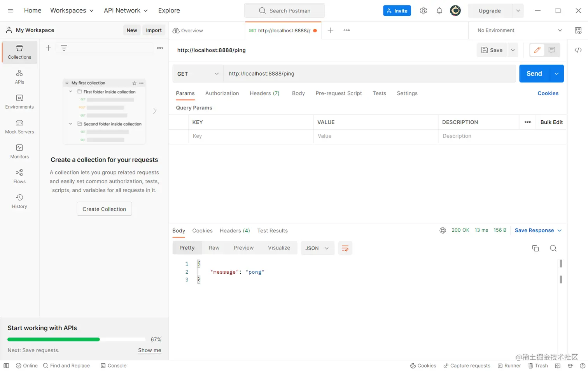
Task: Open the Overview tab
Action: point(188,30)
